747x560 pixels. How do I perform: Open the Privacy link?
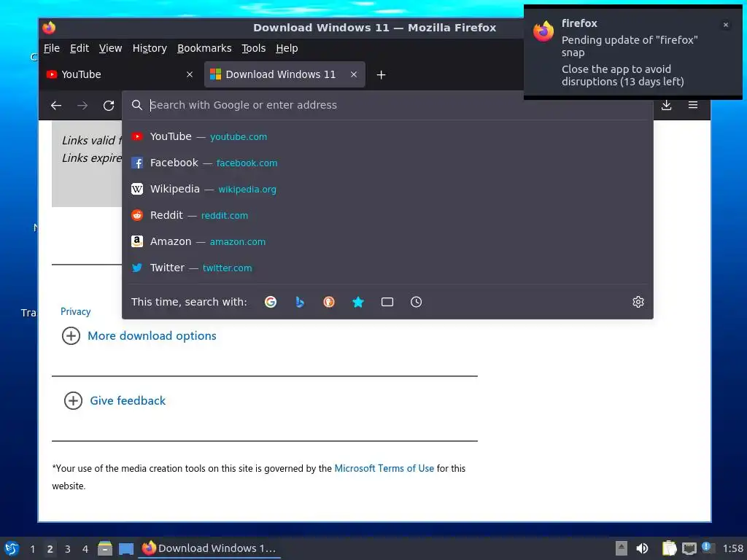pyautogui.click(x=75, y=311)
